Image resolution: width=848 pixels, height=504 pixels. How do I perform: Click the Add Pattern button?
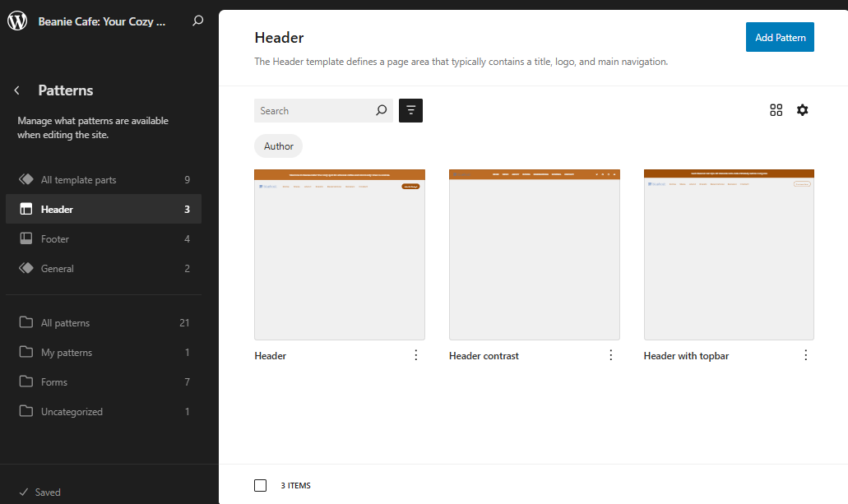click(x=779, y=37)
